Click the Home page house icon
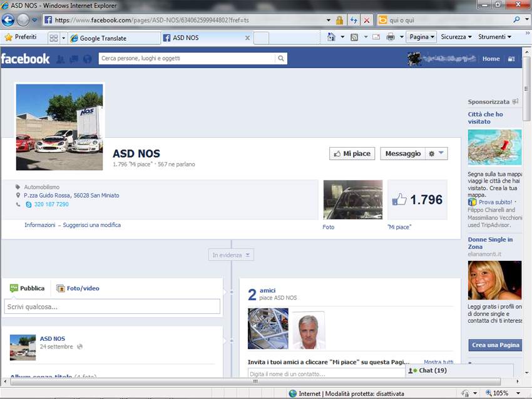The image size is (532, 399). click(x=331, y=37)
